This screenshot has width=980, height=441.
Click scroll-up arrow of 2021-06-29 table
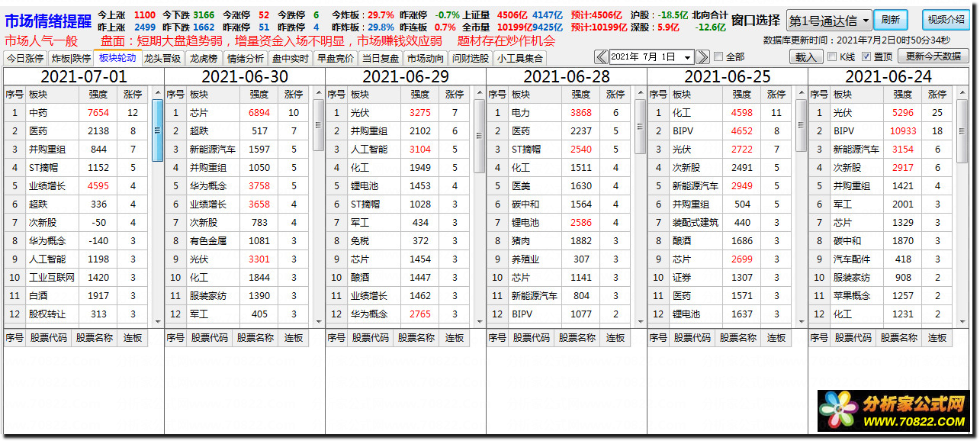click(480, 92)
